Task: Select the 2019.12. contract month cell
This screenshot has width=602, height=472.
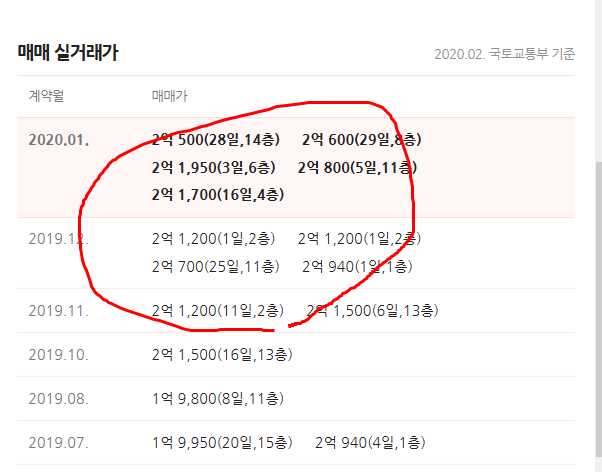Action: point(59,239)
